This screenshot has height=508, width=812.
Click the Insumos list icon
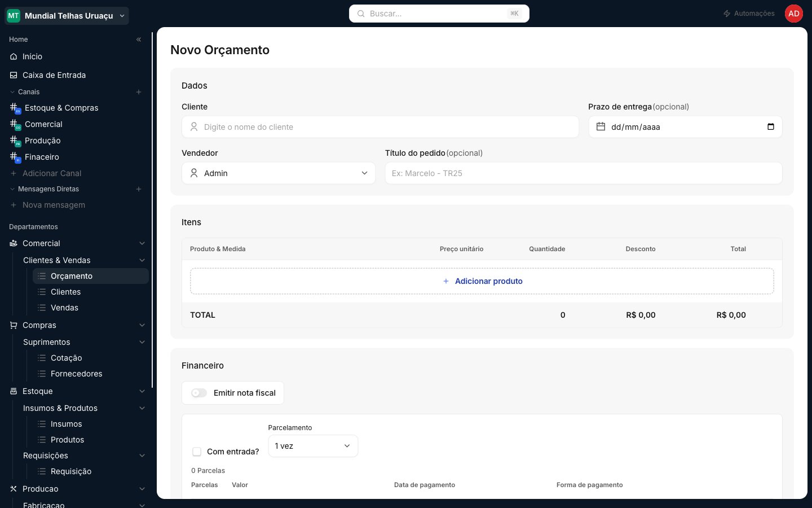(x=42, y=424)
